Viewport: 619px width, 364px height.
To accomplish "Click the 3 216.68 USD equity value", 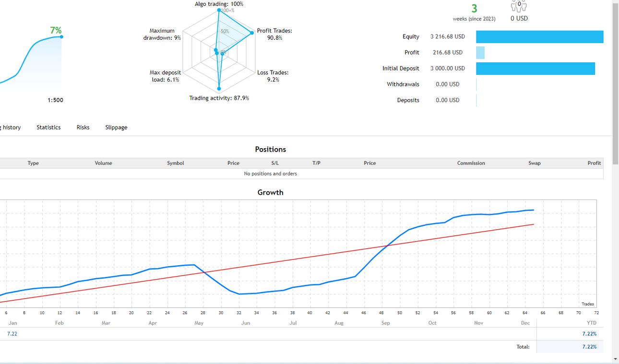I will coord(448,37).
